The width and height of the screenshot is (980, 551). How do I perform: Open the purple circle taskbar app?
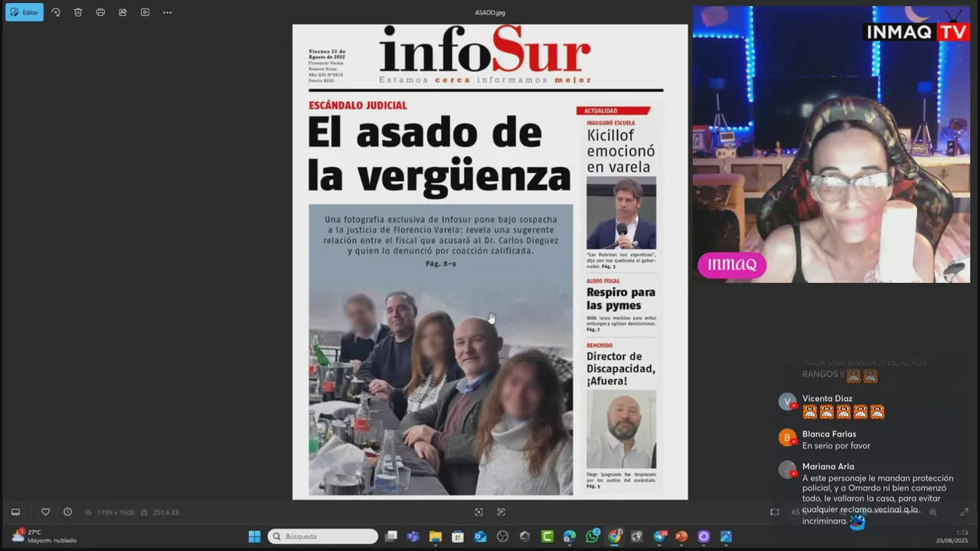pyautogui.click(x=704, y=536)
